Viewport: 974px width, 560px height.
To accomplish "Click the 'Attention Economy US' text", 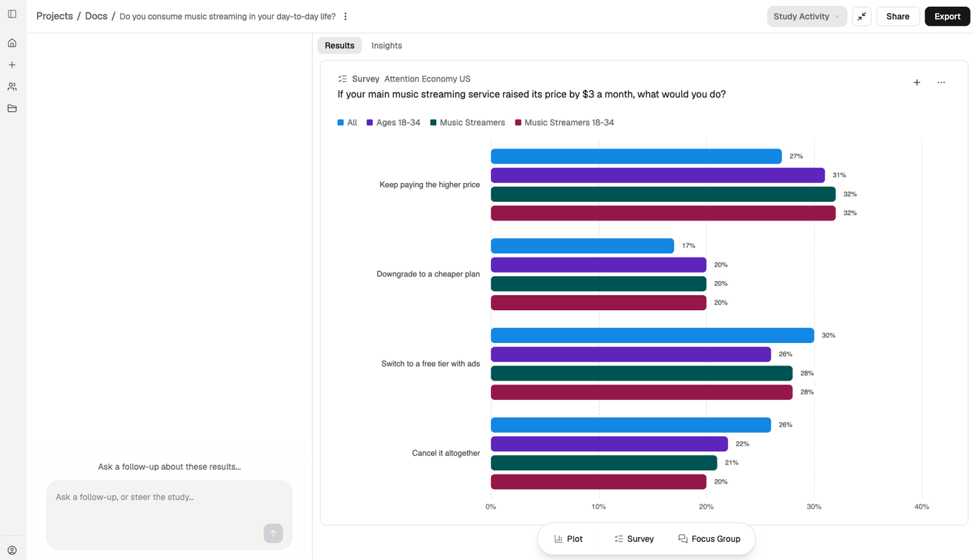I will tap(427, 79).
